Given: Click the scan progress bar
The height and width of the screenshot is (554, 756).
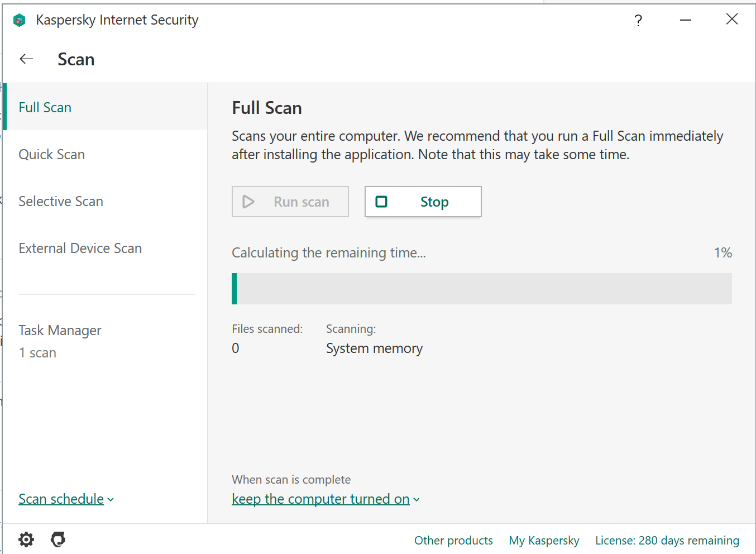Looking at the screenshot, I should point(482,289).
